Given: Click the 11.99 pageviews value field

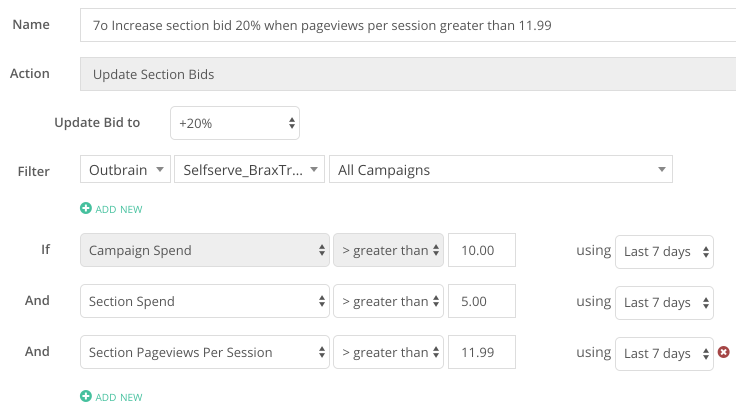Looking at the screenshot, I should 482,352.
